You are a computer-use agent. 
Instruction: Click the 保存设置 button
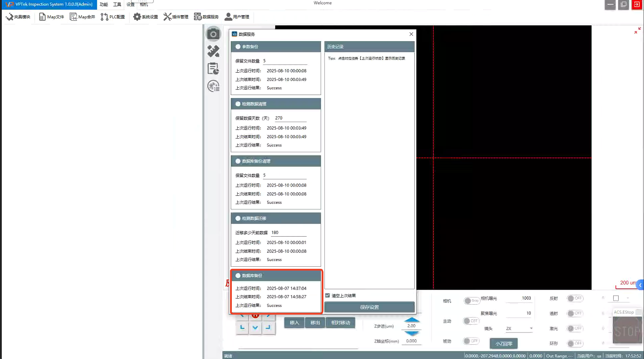tap(369, 307)
